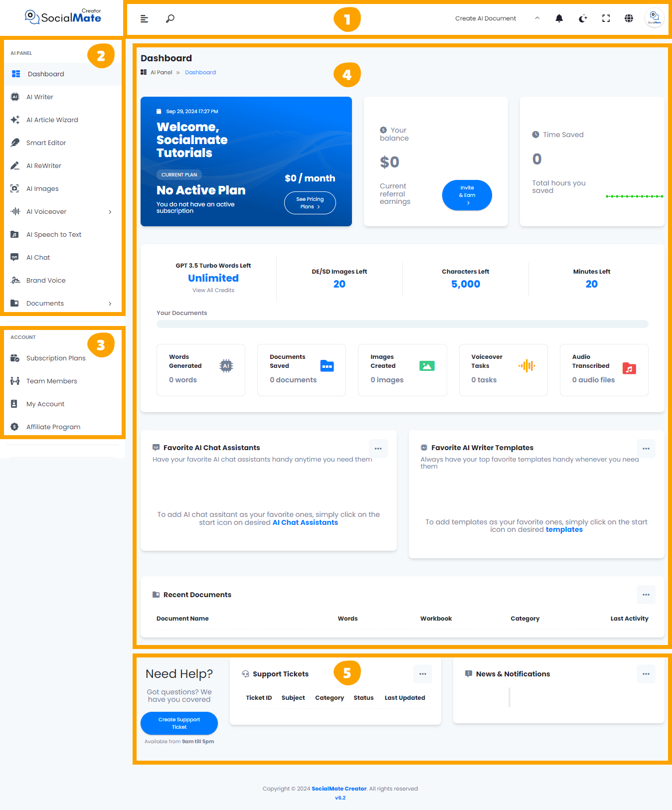The image size is (672, 810).
Task: Click the SocialMate Creator footer link
Action: (x=339, y=789)
